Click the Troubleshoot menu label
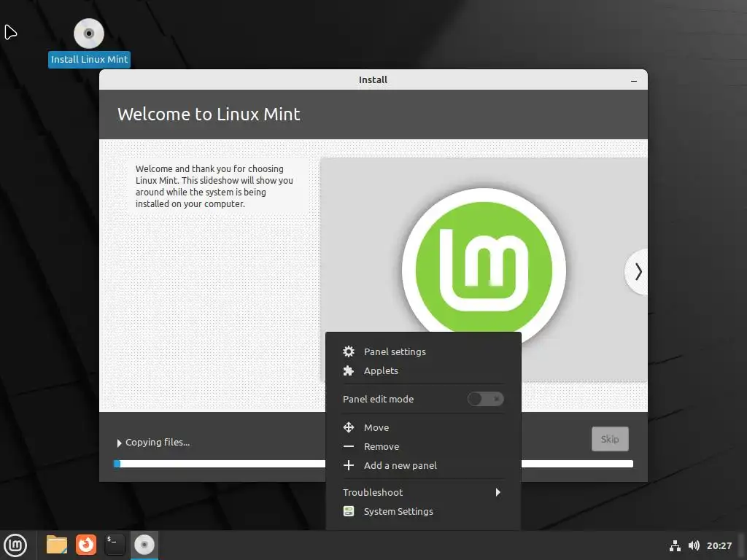The image size is (747, 560). 373,492
